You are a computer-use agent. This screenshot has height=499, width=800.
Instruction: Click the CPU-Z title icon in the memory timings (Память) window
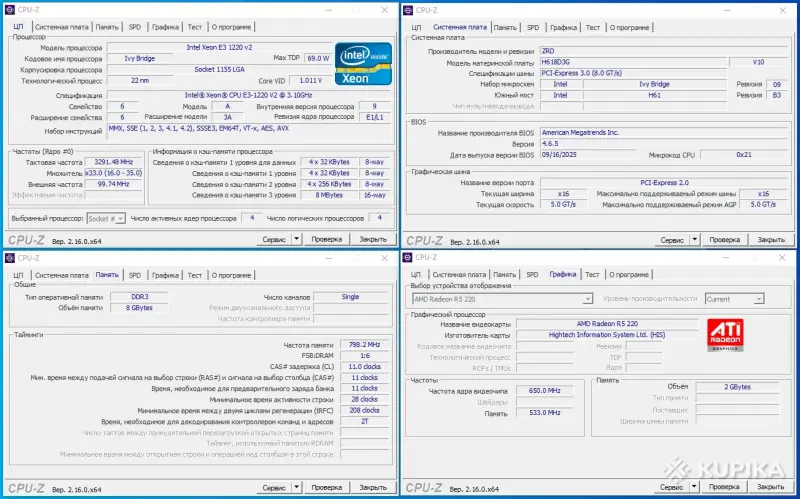pos(9,258)
